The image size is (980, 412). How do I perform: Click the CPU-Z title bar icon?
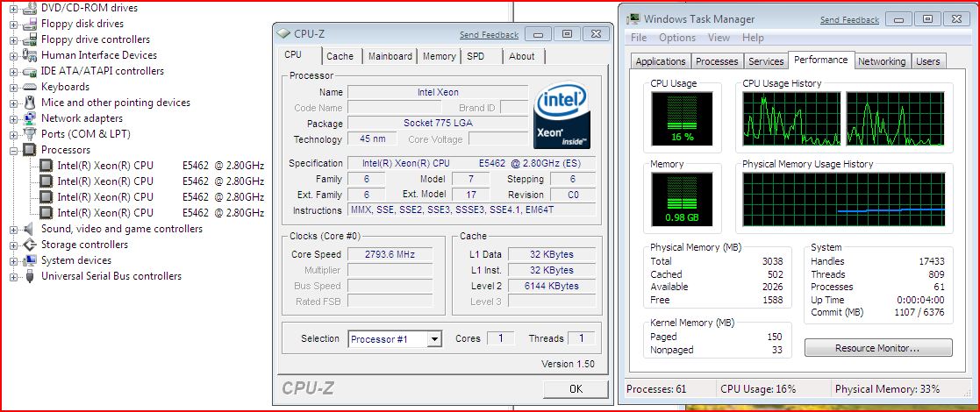(283, 34)
